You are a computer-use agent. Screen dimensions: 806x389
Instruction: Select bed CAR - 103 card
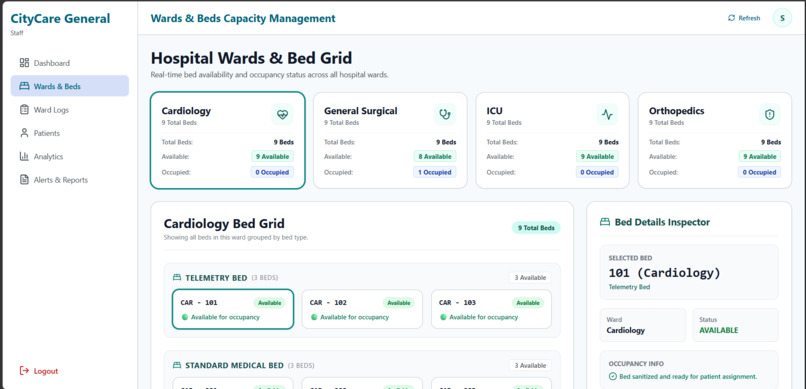coord(491,309)
